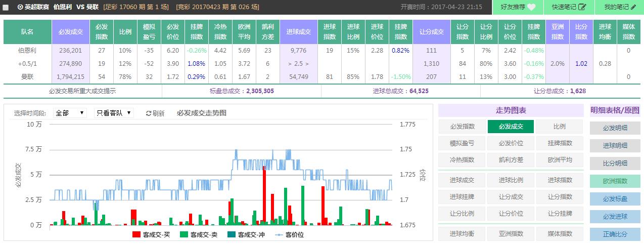
Task: Show the 让分价位 chart
Action: 511,213
